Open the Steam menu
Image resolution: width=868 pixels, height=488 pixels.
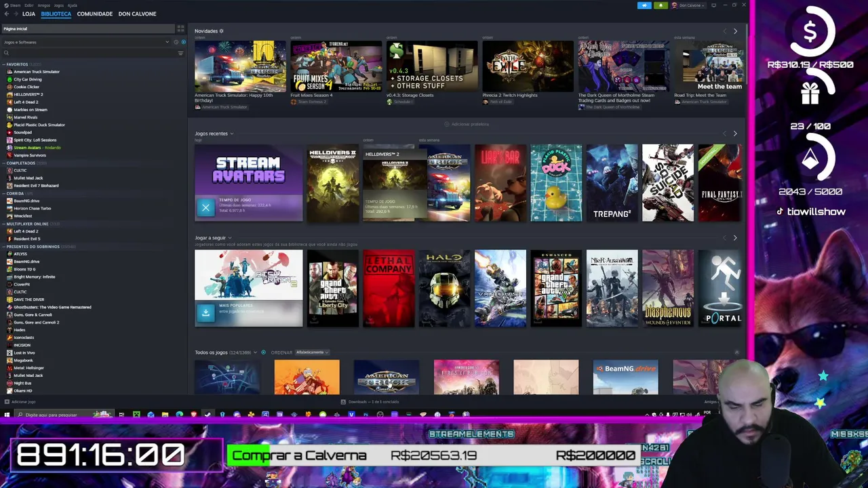tap(16, 5)
